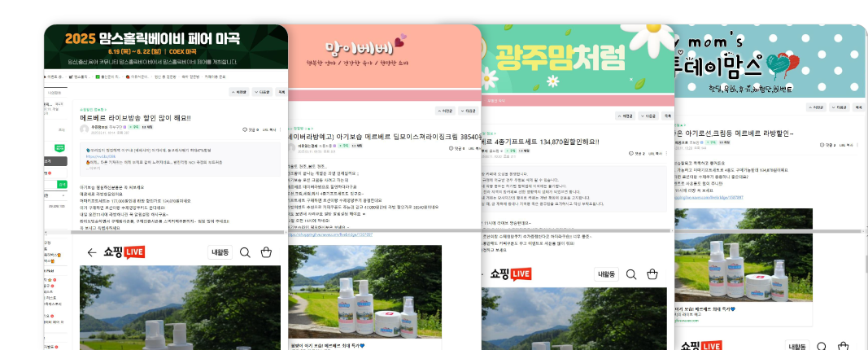Open product photo thumbnail in 투데이맘스 post
Image resolution: width=868 pixels, height=350 pixels.
(744, 256)
